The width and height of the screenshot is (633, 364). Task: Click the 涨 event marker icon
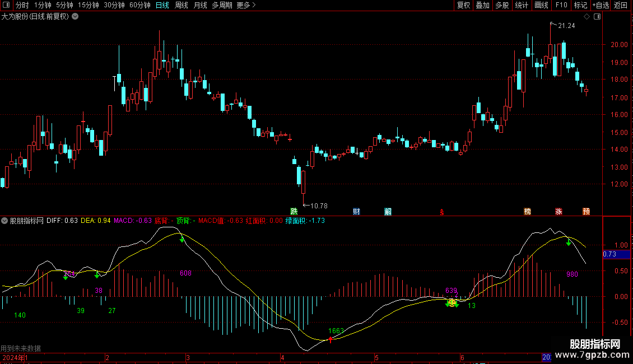click(558, 212)
